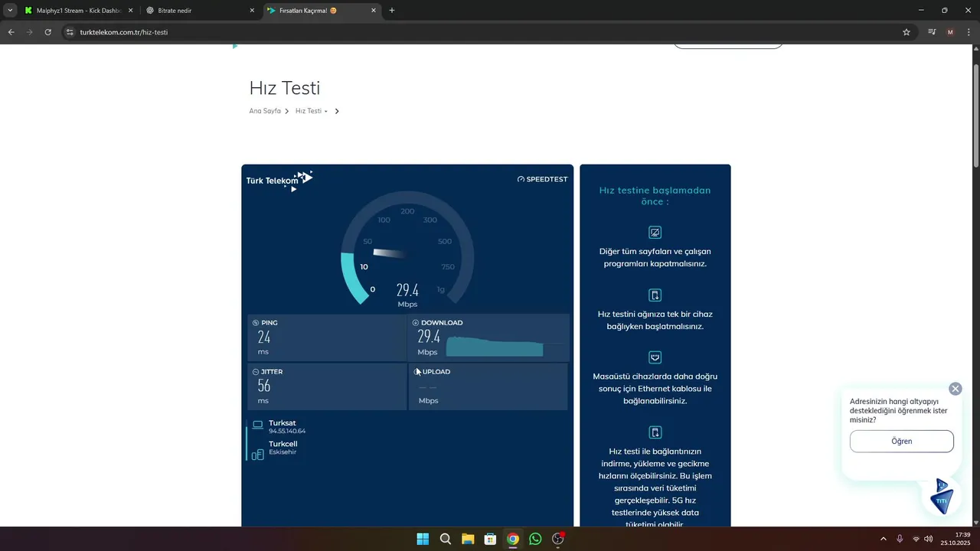Open OBS Studio from the taskbar
The image size is (980, 551).
point(558,539)
